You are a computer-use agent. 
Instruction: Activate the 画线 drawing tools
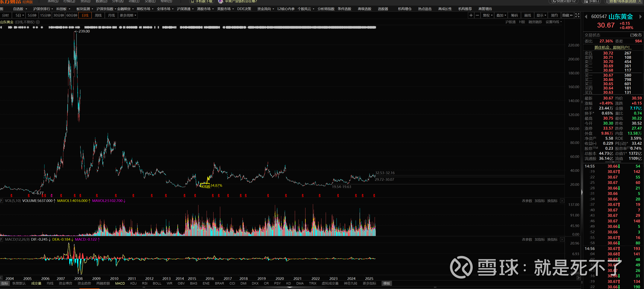[x=527, y=15]
